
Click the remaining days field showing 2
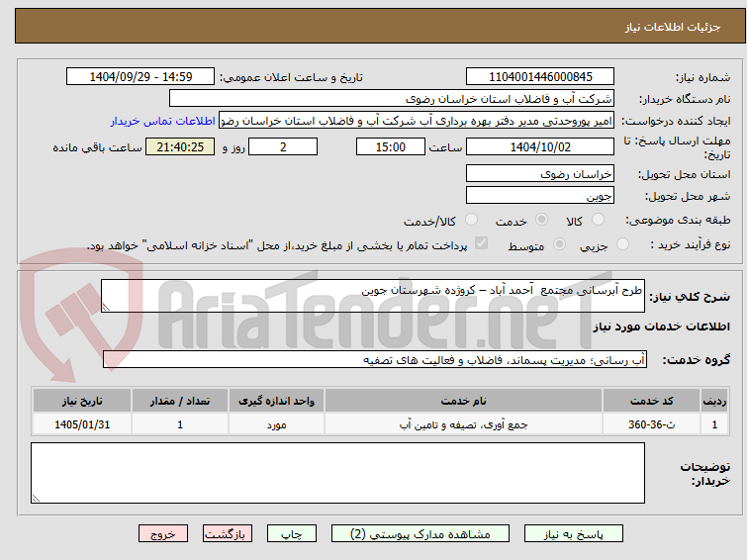tap(283, 146)
